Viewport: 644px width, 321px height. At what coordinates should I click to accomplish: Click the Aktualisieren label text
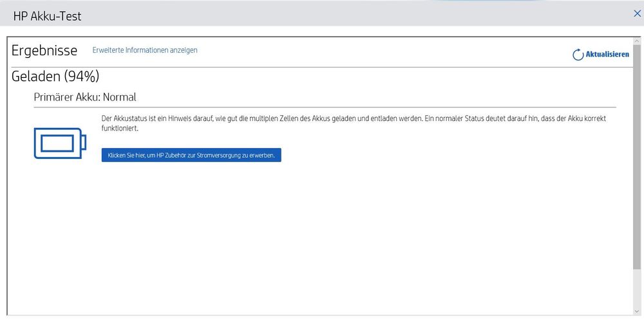tap(607, 54)
